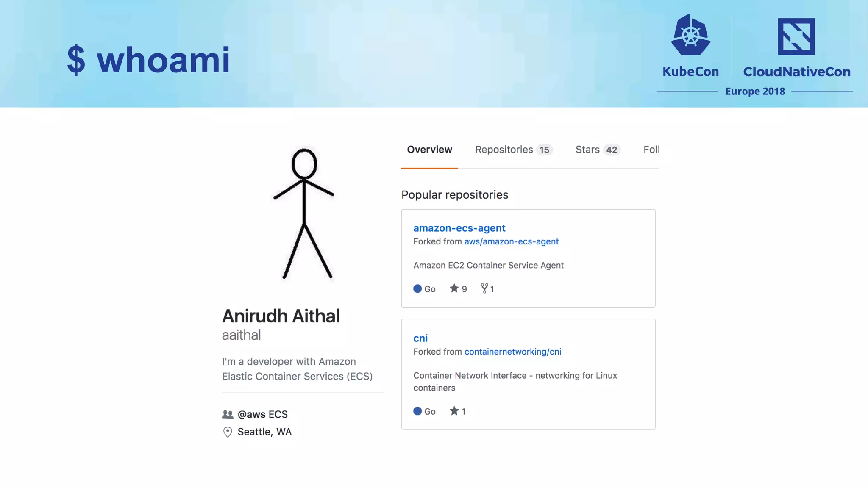
Task: Click the organization people icon near @aws
Action: pos(228,414)
